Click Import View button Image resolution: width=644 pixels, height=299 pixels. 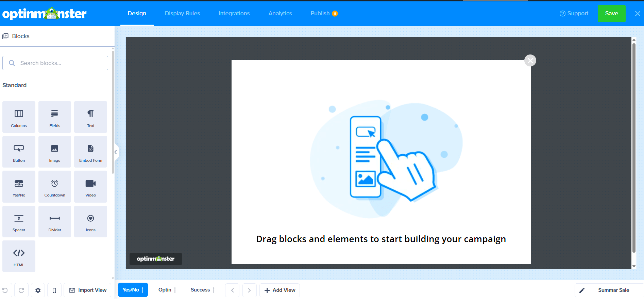87,290
